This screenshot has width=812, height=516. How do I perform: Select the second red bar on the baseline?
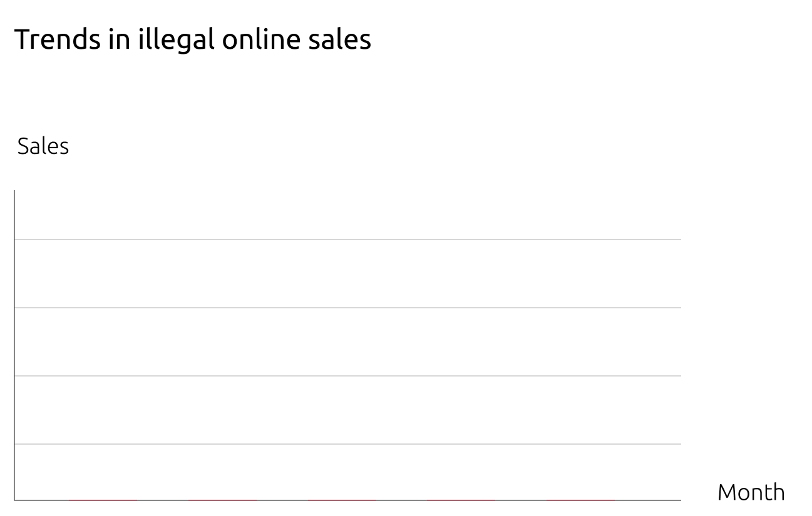click(222, 500)
